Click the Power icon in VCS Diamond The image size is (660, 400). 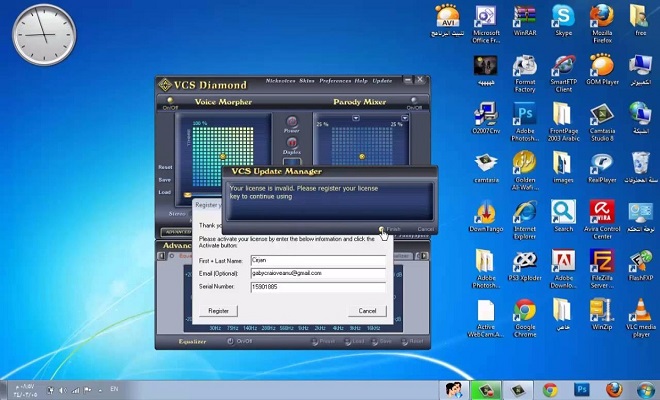(292, 121)
